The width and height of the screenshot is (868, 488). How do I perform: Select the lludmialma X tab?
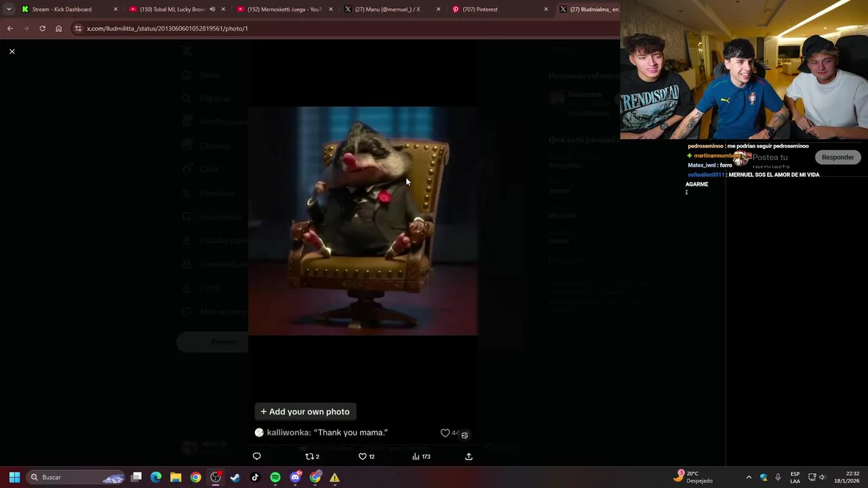click(589, 9)
